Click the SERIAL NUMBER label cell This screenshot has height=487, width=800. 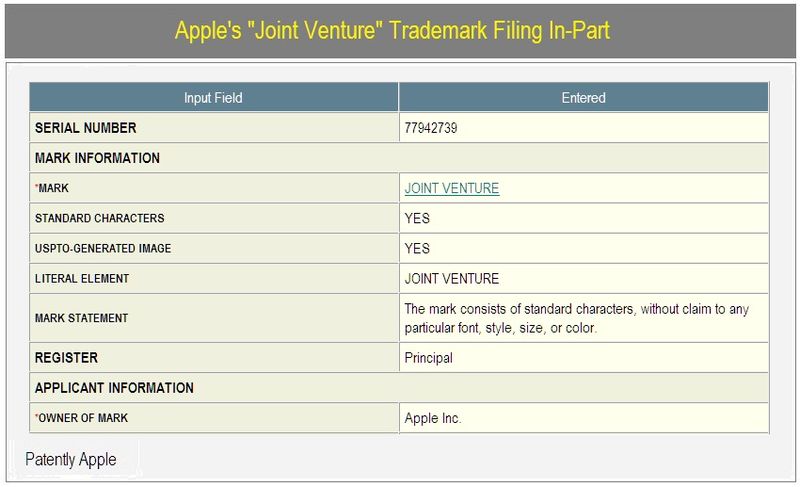tap(214, 127)
